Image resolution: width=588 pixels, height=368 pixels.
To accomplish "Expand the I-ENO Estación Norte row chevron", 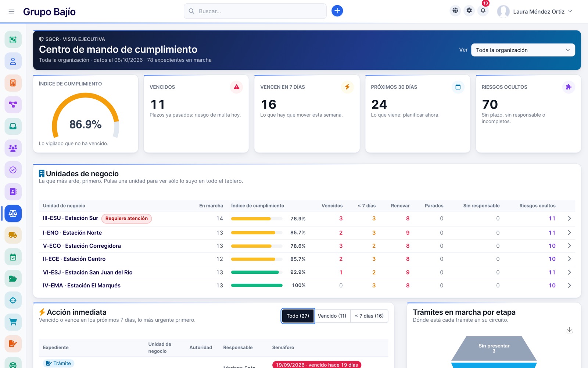I will 569,233.
